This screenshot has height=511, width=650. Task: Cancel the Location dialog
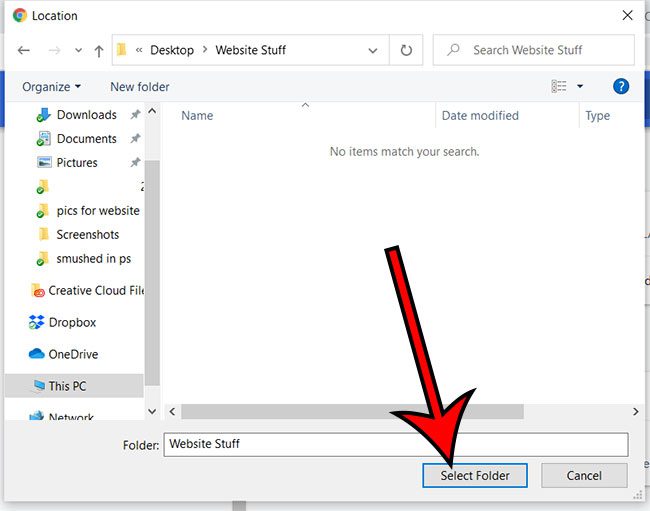click(x=584, y=475)
